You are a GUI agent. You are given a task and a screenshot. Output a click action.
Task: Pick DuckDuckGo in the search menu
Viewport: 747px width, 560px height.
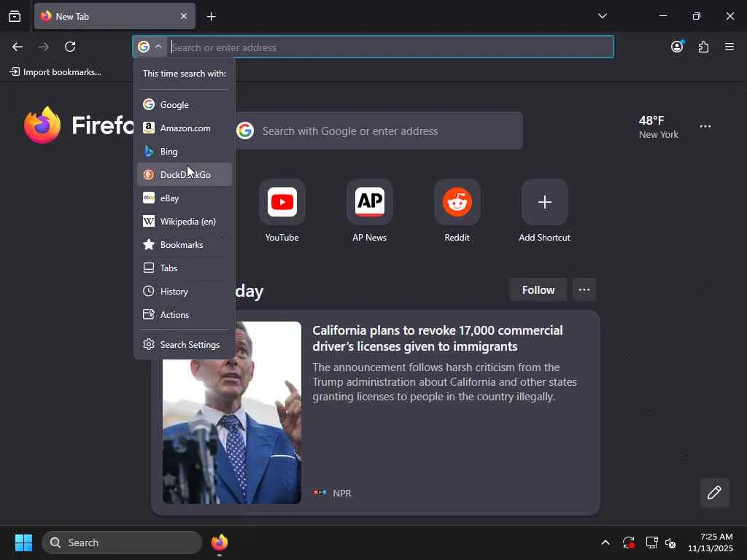point(185,174)
